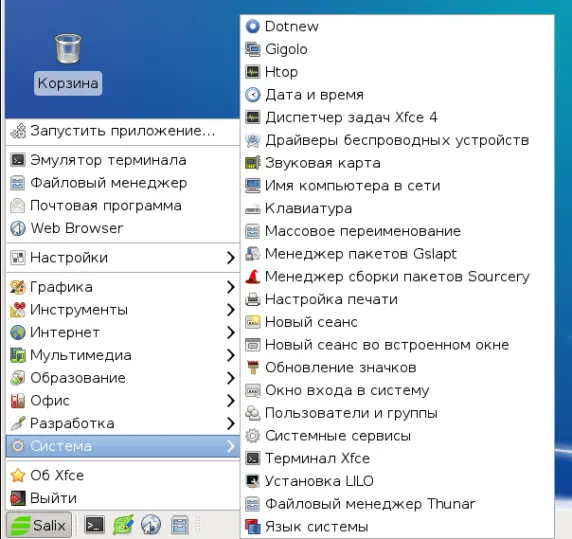The image size is (572, 539).
Task: Open Системные сервисы menu item
Action: (x=397, y=436)
